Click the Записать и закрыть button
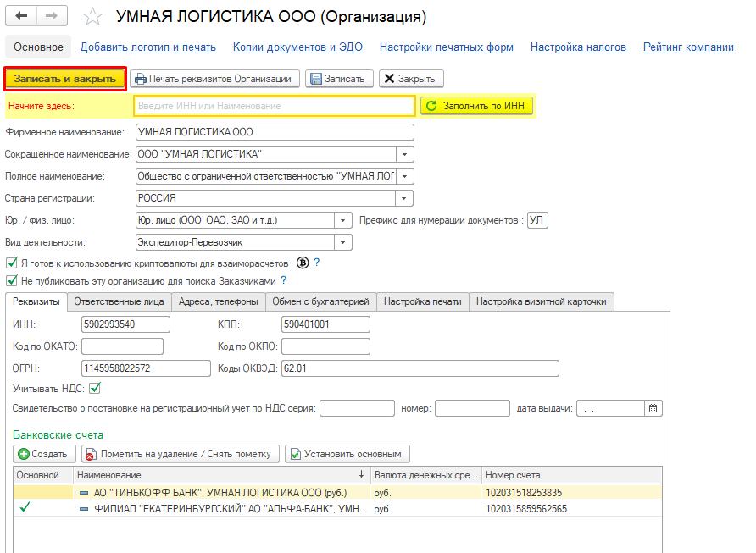Viewport: 756px width, 553px height. 65,79
